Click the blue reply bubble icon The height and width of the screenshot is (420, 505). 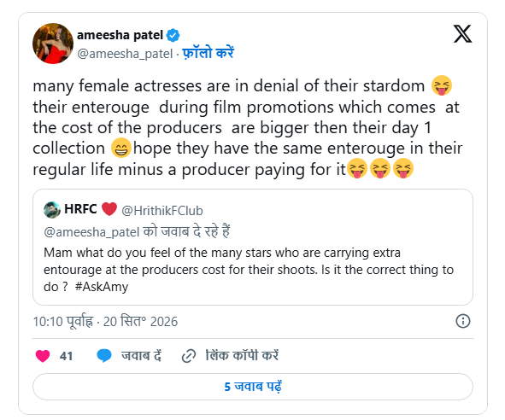pyautogui.click(x=104, y=356)
